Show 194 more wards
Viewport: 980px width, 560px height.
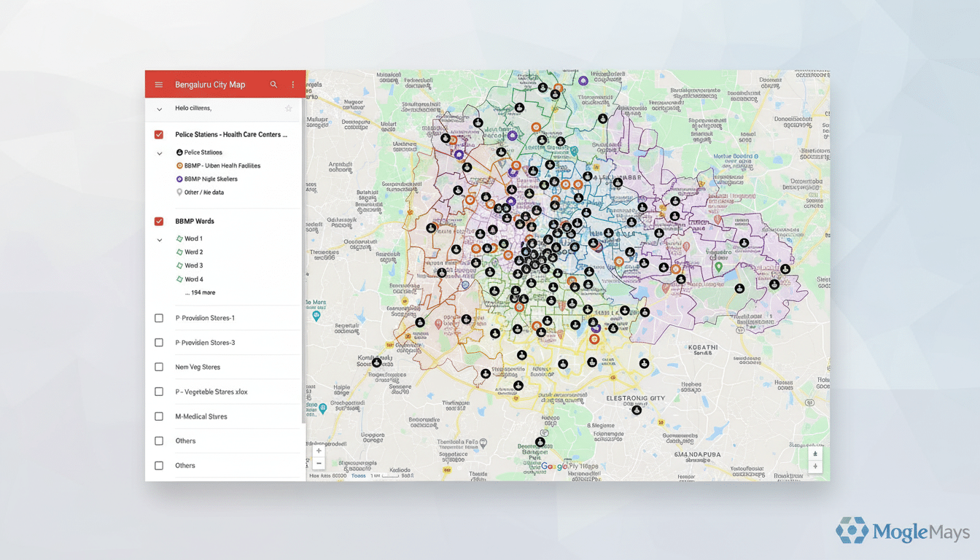pyautogui.click(x=201, y=292)
